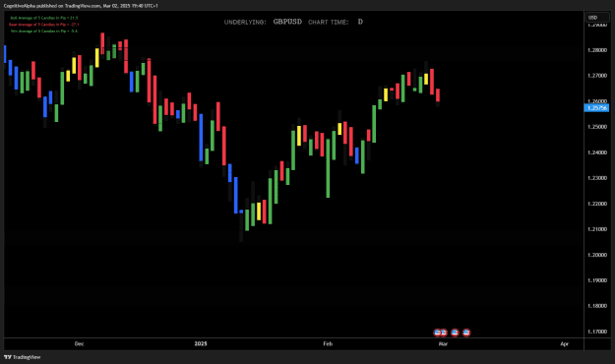This screenshot has height=364, width=615.
Task: Click the TradingView logo at bottom left
Action: [x=22, y=357]
